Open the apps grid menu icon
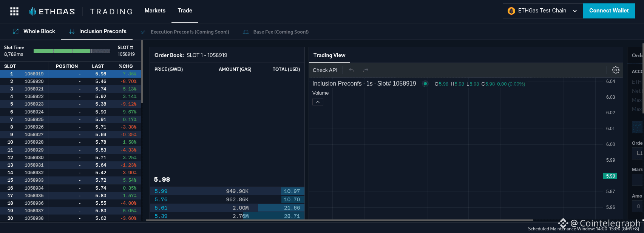The image size is (644, 233). (x=14, y=11)
